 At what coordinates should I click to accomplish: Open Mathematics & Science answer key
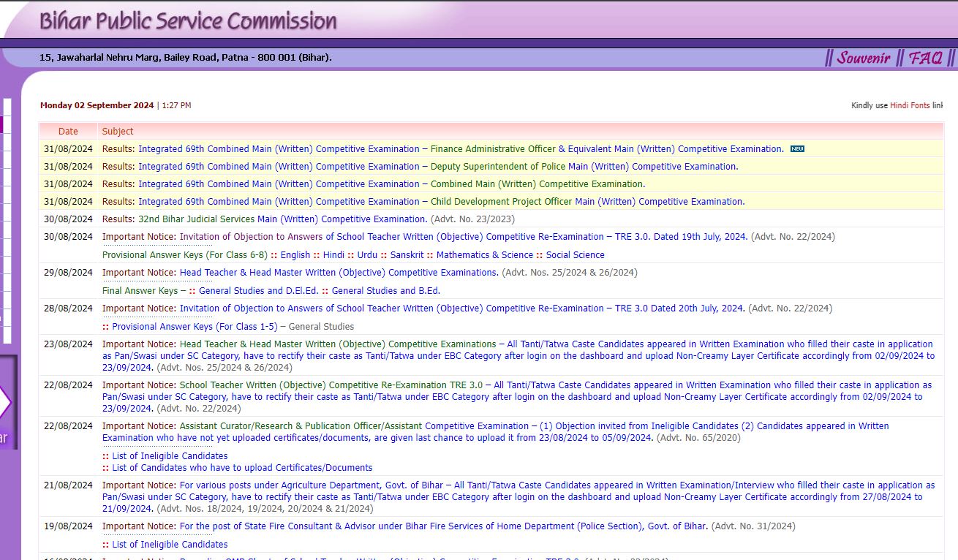[484, 255]
